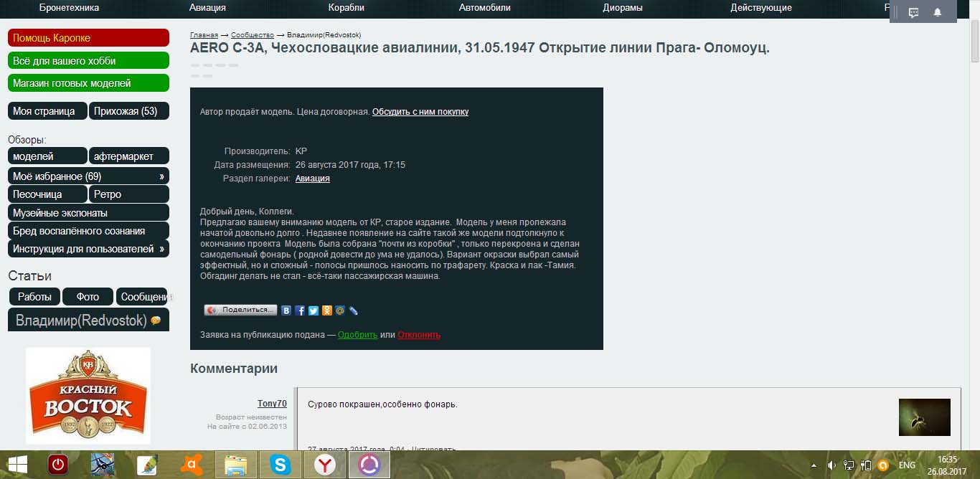Screen dimensions: 980x479
Task: Open the notifications bell icon
Action: (x=937, y=12)
